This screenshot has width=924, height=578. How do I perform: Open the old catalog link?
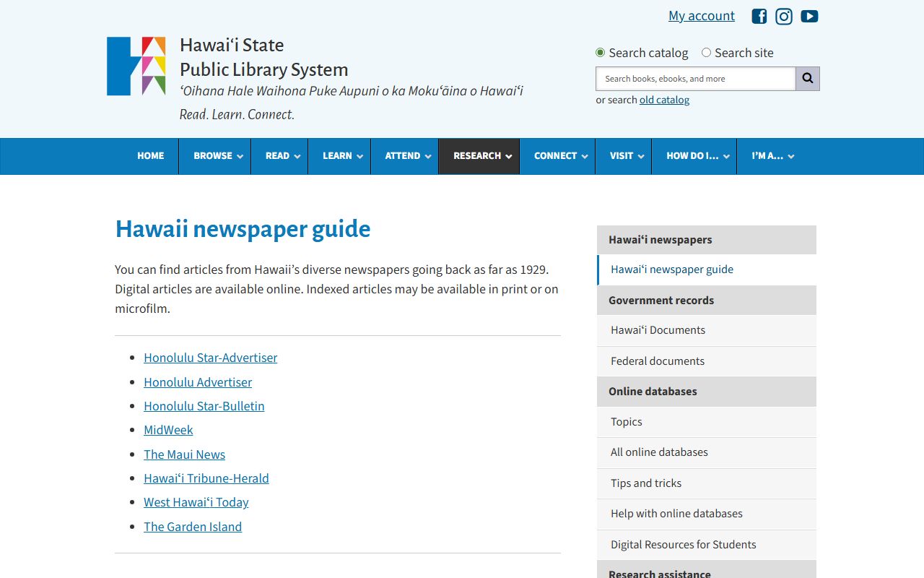coord(664,100)
